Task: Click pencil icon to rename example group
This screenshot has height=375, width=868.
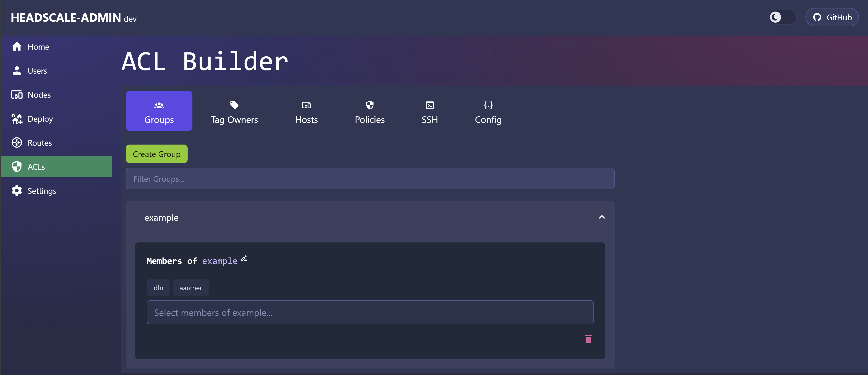Action: pos(244,259)
